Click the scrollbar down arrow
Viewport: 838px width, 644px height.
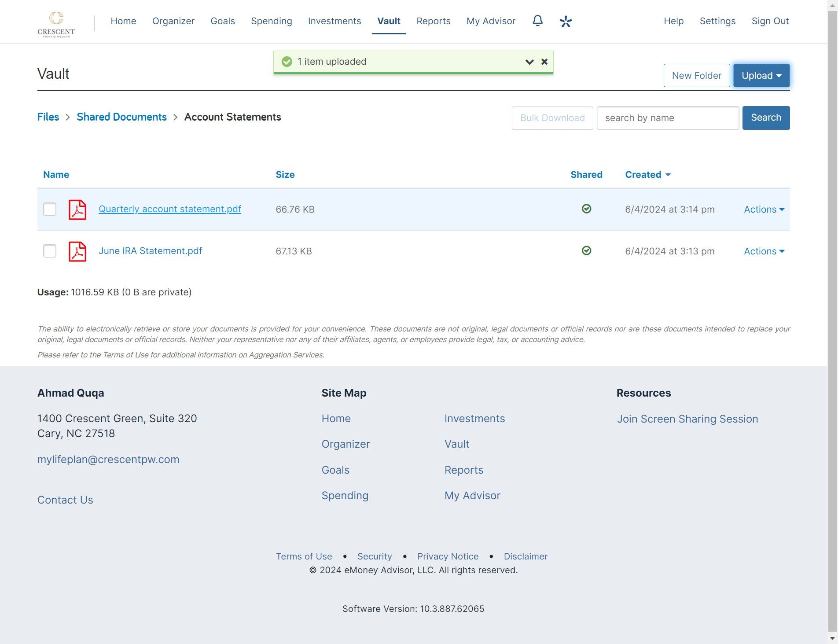coord(832,638)
